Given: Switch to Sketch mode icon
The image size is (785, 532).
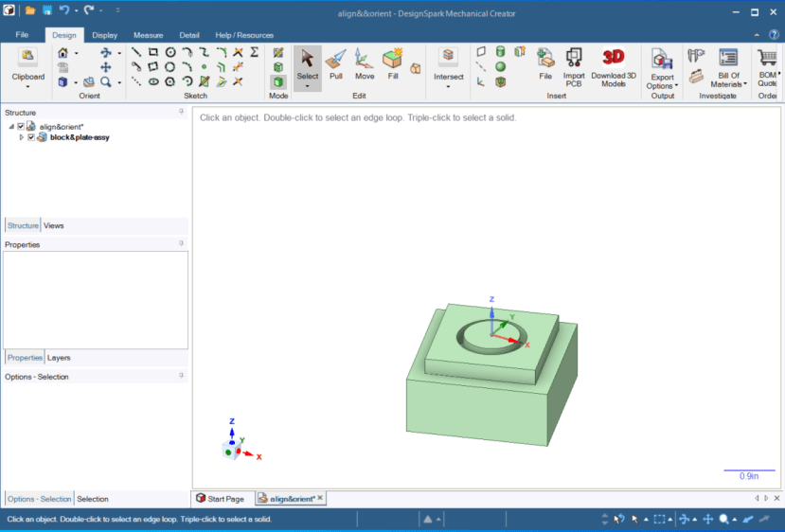Looking at the screenshot, I should click(x=278, y=53).
